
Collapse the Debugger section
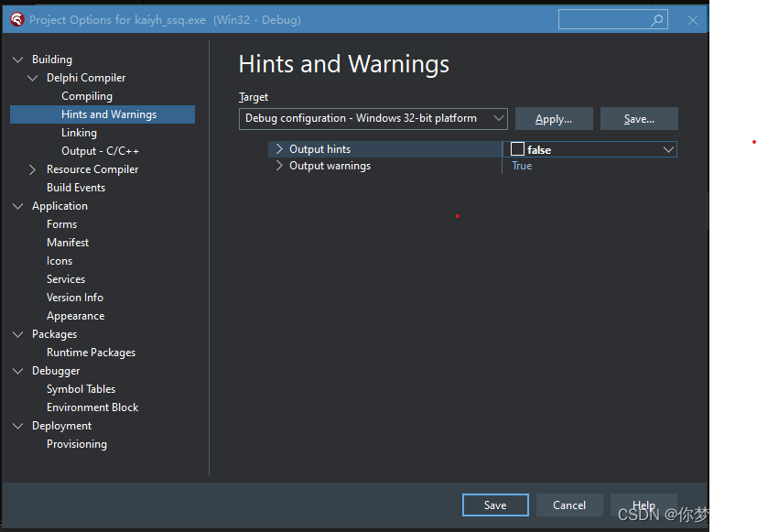coord(17,370)
